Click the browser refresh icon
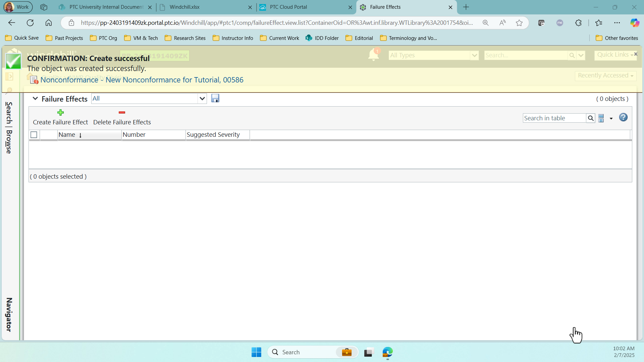 point(30,23)
